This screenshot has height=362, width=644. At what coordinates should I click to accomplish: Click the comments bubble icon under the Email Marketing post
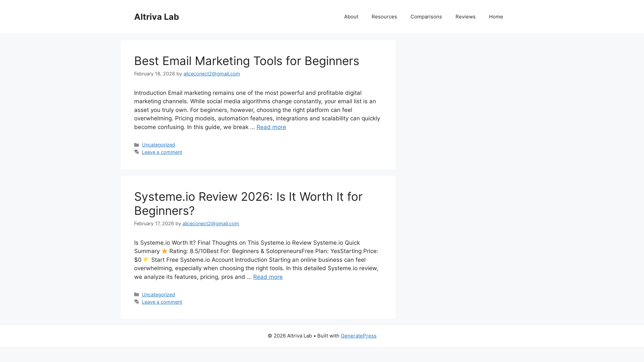tap(137, 152)
